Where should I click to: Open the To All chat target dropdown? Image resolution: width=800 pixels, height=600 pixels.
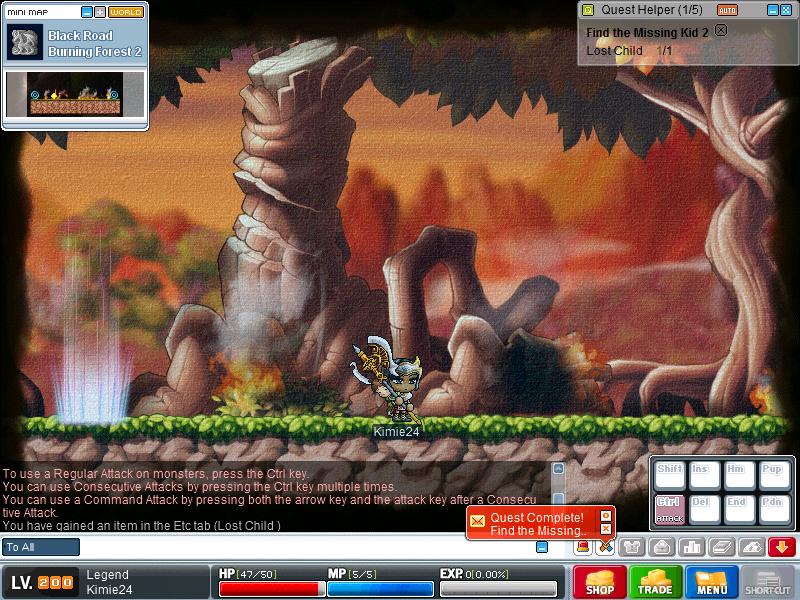pyautogui.click(x=41, y=547)
